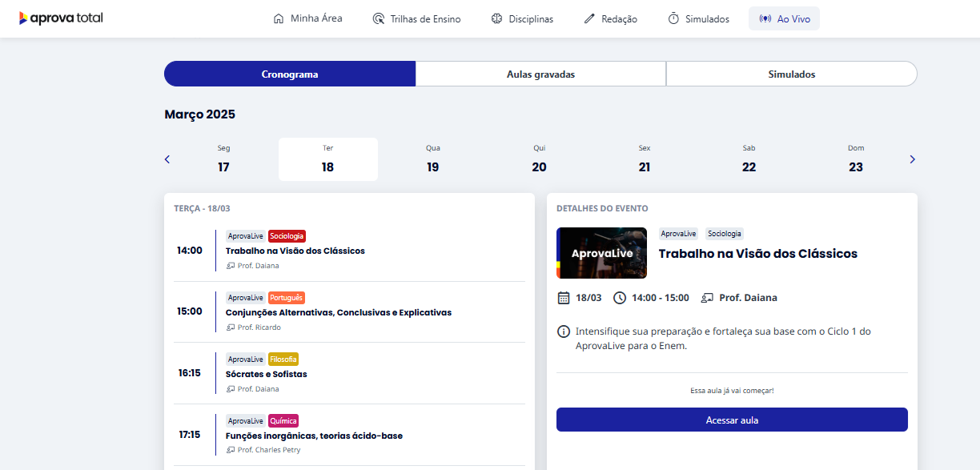Viewport: 980px width, 470px height.
Task: Click the AprovaLive event thumbnail
Action: click(601, 253)
